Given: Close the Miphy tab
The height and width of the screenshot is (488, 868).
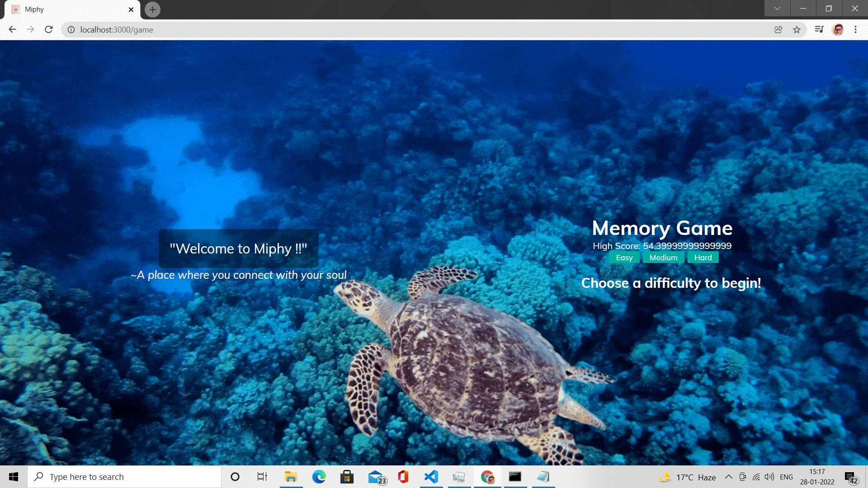Looking at the screenshot, I should [x=131, y=9].
